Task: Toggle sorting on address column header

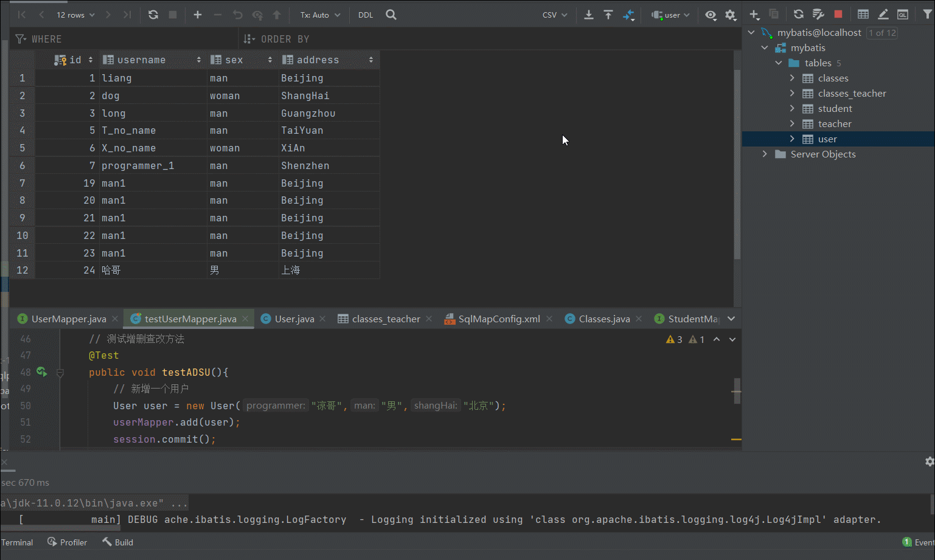Action: [318, 60]
